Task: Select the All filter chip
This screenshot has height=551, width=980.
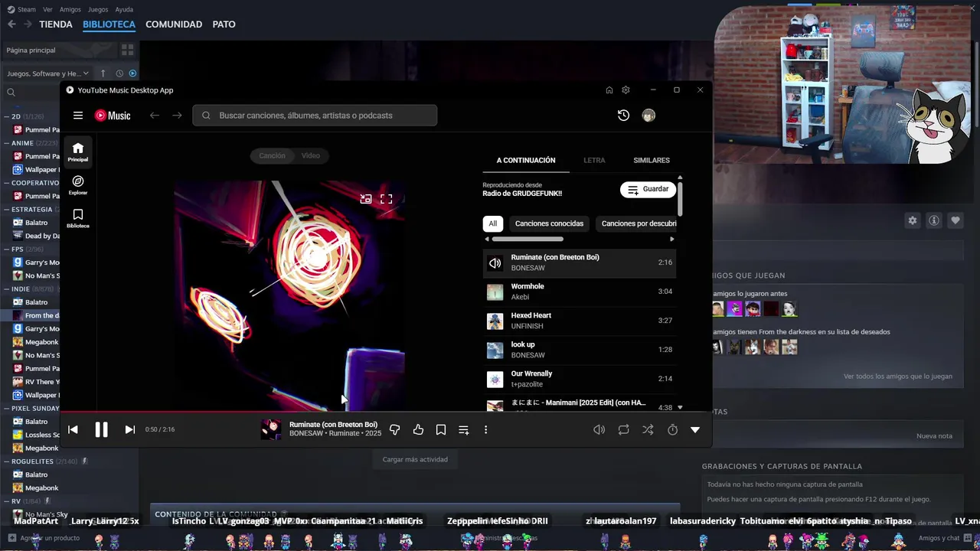Action: [x=493, y=223]
